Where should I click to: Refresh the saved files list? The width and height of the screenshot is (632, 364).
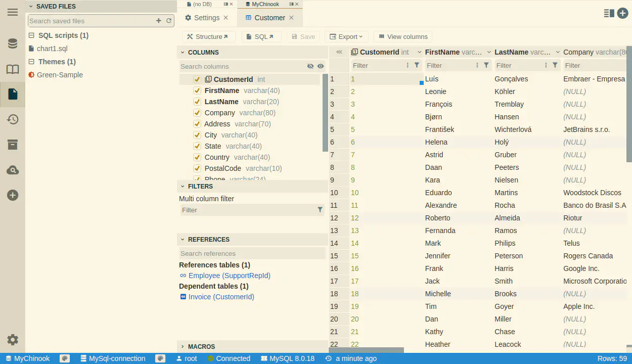169,21
